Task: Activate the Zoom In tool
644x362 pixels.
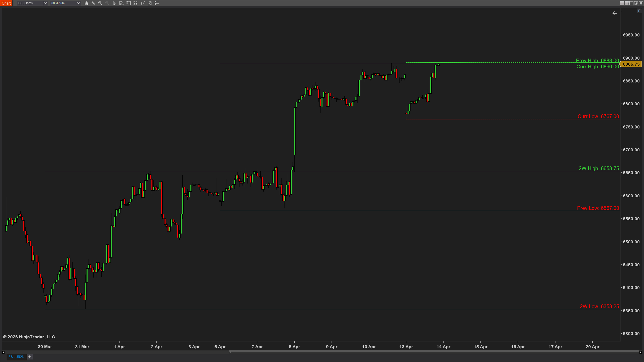Action: click(100, 3)
